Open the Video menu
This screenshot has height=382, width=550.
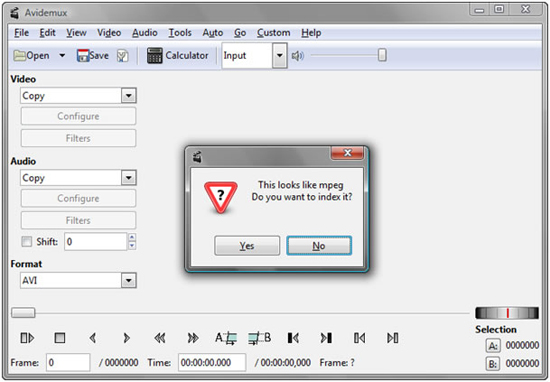click(x=109, y=33)
